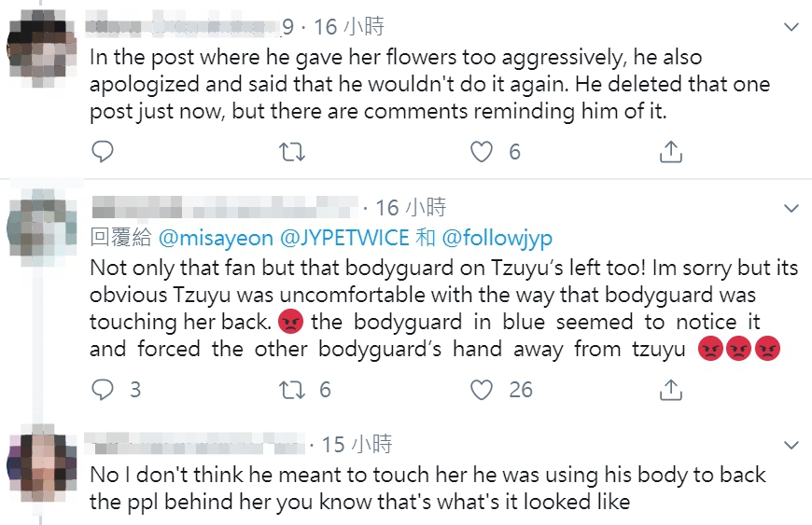Reply to the bodyguard tweet with 3 replies
Screen dimensions: 812x525
(x=103, y=389)
